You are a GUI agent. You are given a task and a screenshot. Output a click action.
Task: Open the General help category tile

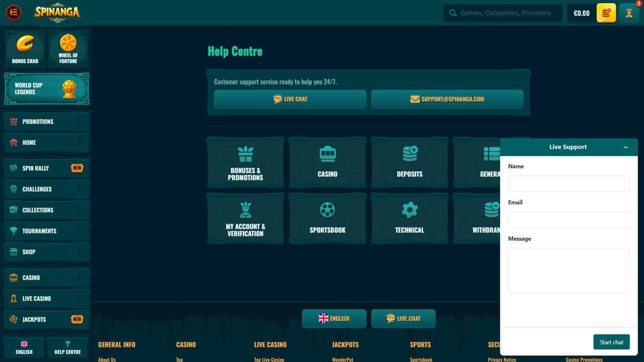click(477, 162)
